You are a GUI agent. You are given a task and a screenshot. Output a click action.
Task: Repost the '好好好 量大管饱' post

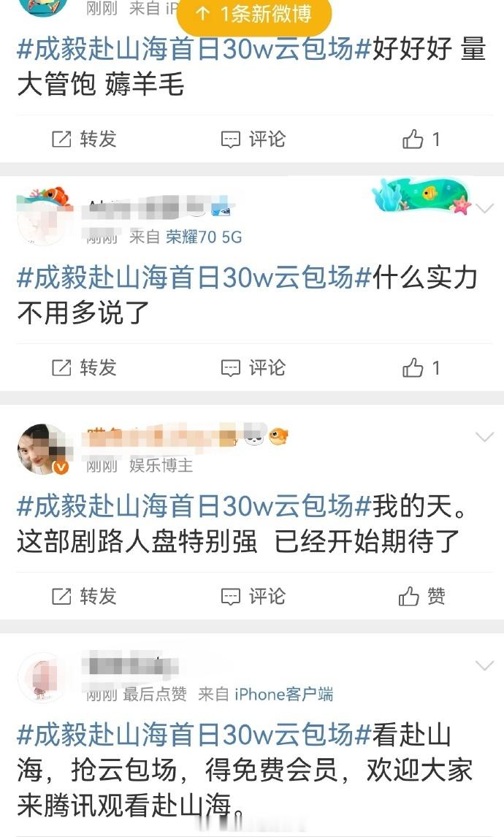pyautogui.click(x=84, y=139)
